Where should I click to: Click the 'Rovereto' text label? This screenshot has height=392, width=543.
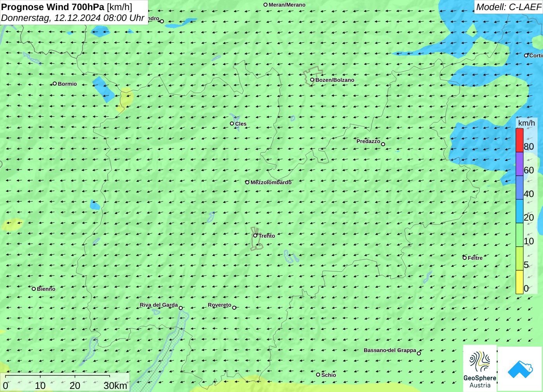click(x=220, y=305)
